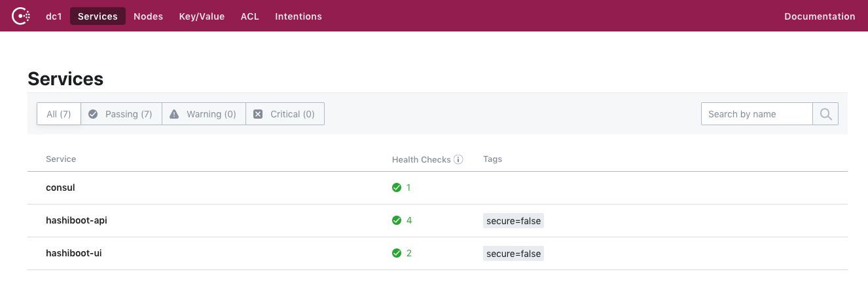Click the green check icon for consul

click(x=397, y=187)
